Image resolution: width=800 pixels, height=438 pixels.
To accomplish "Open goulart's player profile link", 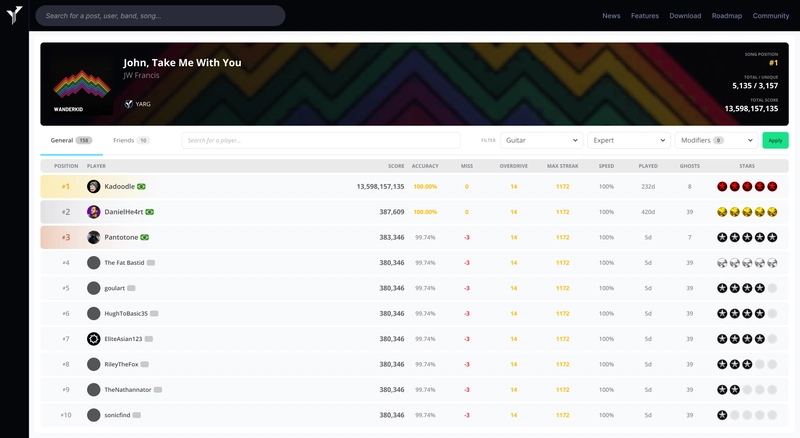I will [x=114, y=288].
